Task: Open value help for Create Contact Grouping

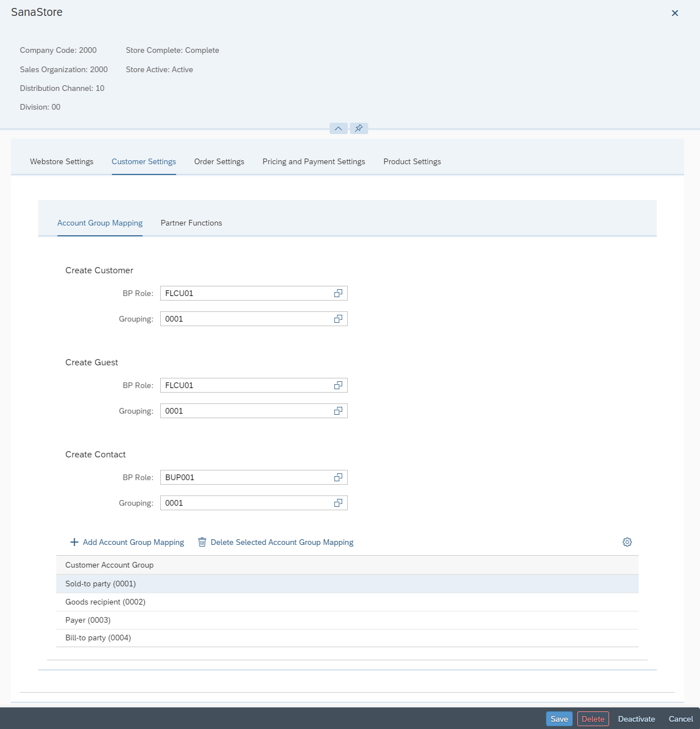Action: [x=338, y=503]
